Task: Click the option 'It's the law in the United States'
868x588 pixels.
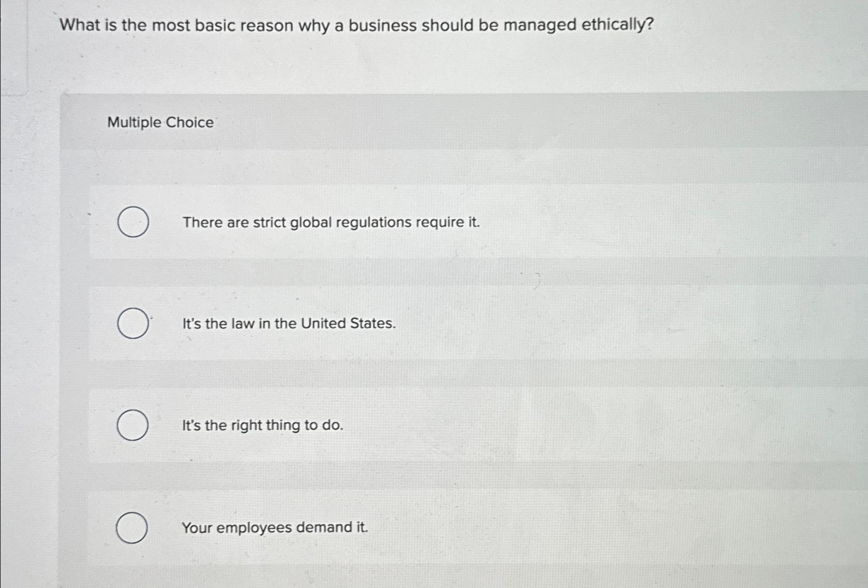Action: tap(287, 323)
